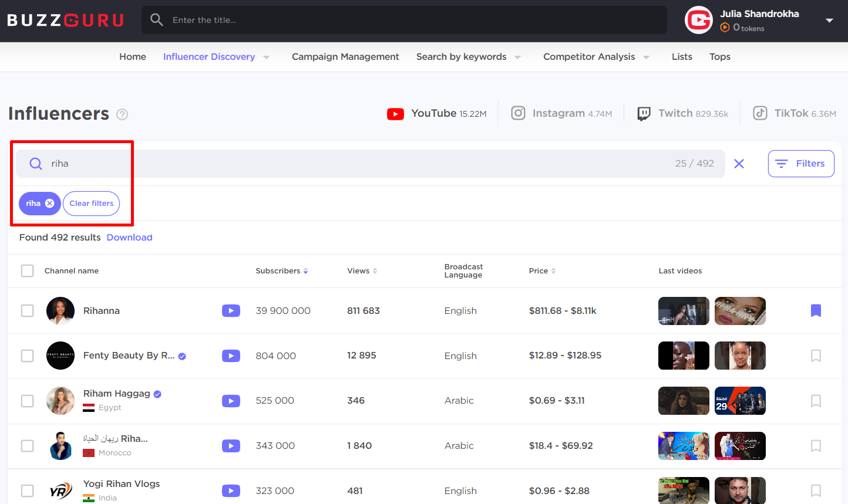Select the Fenty Beauty row checkbox
Screen dimensions: 848x504
(28, 356)
